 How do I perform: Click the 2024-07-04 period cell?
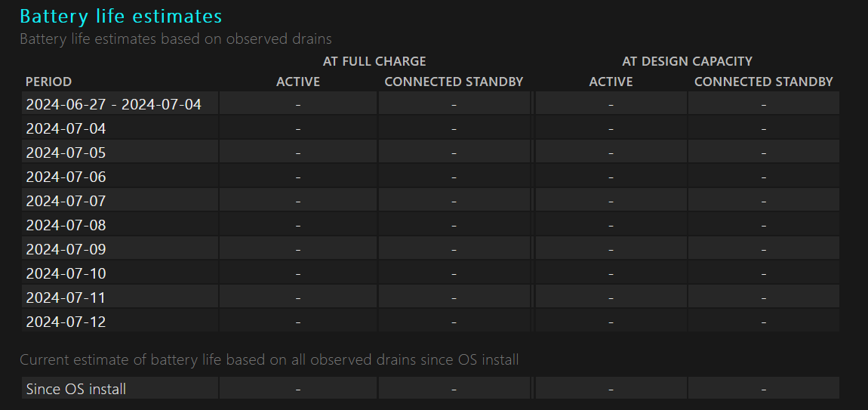[66, 128]
